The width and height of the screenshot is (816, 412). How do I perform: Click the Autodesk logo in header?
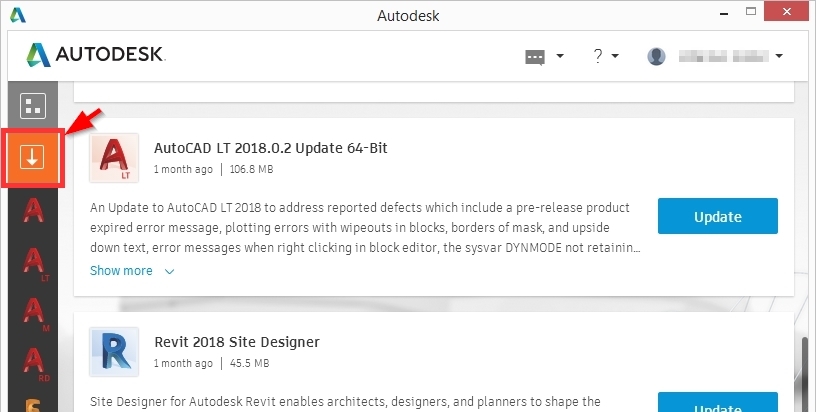pos(96,55)
